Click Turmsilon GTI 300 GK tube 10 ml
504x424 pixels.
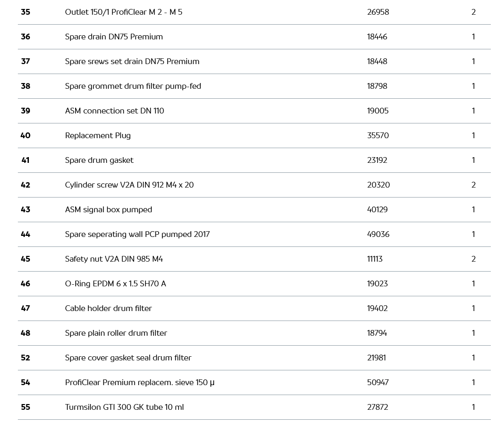[x=124, y=407]
